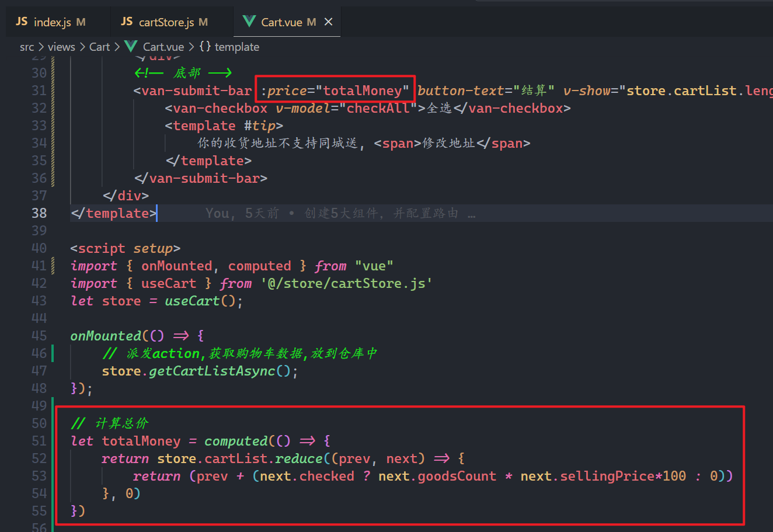Click opening 'van-submit-bar' tag on line 31
This screenshot has width=773, height=532.
pyautogui.click(x=197, y=91)
